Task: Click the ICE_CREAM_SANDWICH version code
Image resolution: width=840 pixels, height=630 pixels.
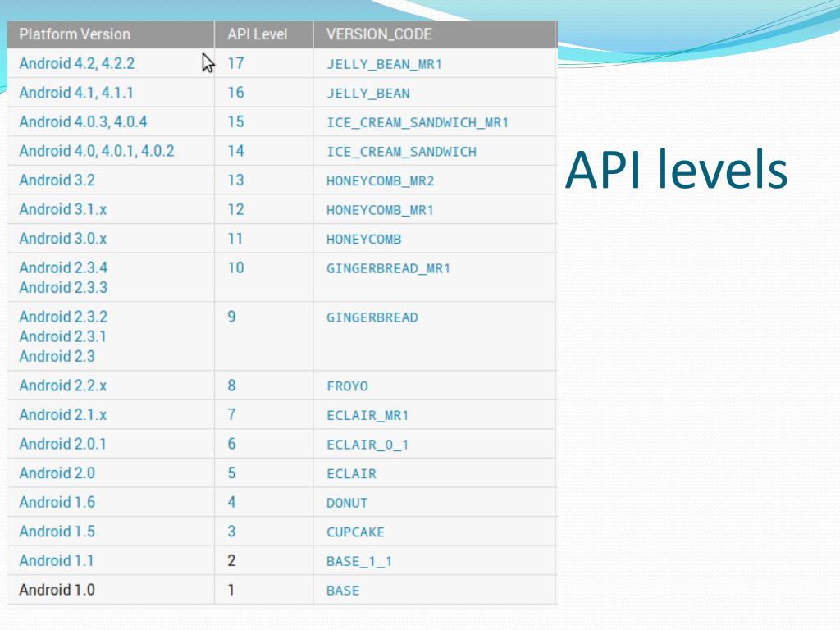Action: coord(401,152)
